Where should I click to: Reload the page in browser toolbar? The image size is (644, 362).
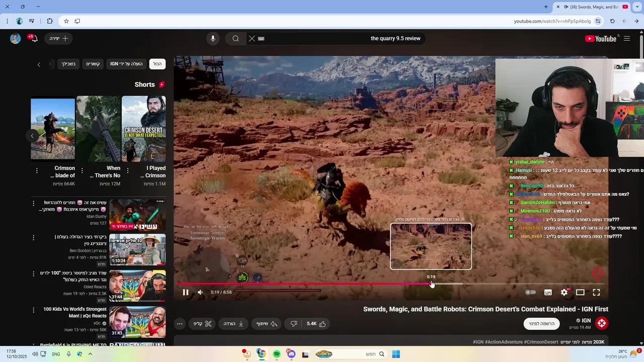612,21
